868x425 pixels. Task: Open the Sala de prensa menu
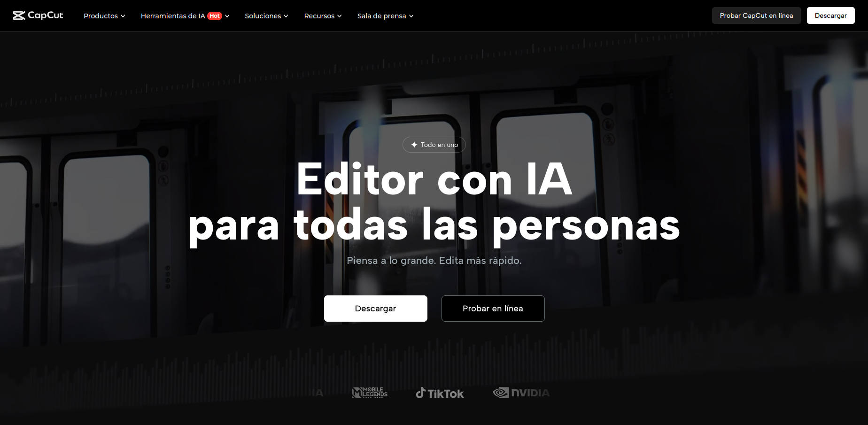point(381,16)
